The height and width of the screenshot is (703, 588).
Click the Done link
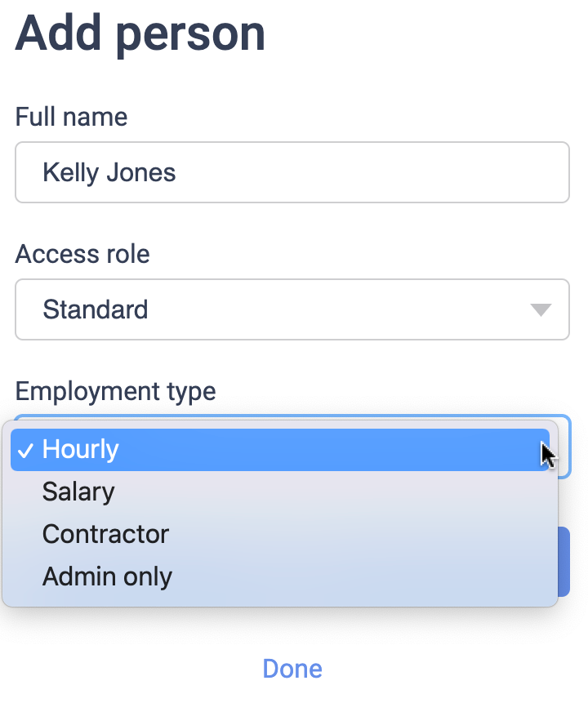pyautogui.click(x=292, y=669)
